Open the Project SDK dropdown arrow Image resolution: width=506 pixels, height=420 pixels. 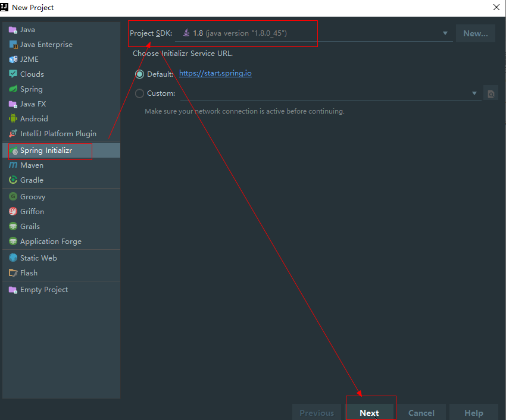coord(445,33)
